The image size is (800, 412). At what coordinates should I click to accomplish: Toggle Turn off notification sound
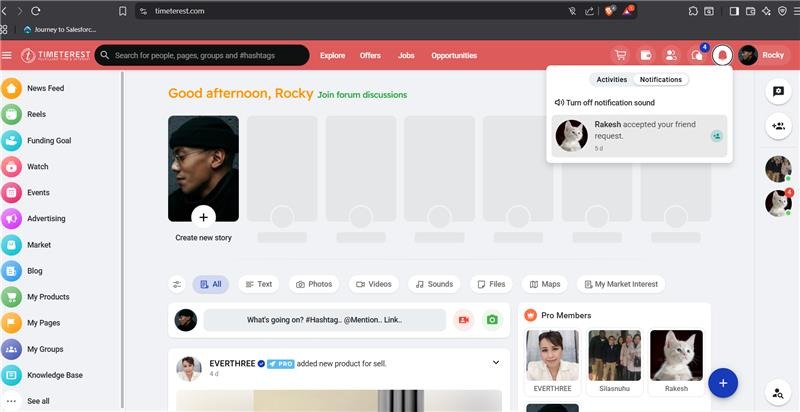coord(605,102)
